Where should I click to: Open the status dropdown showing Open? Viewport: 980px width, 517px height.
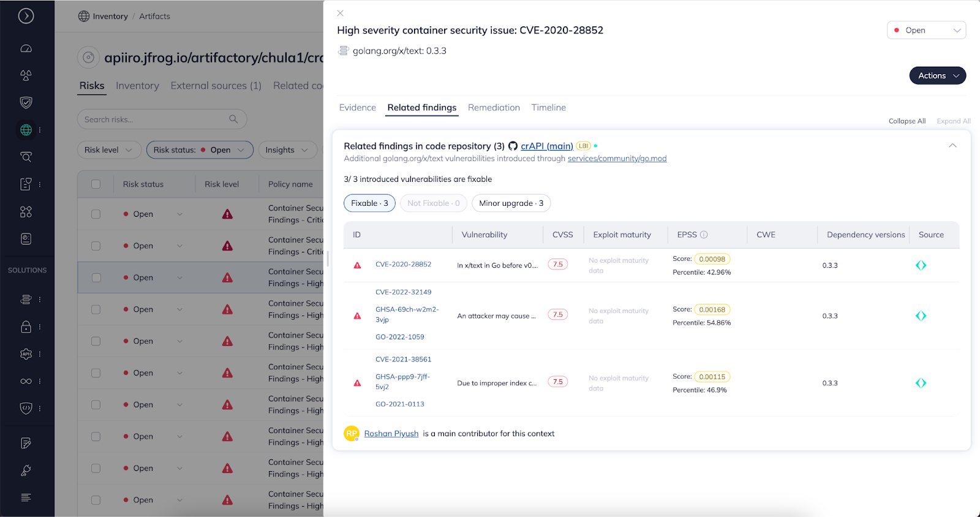point(926,30)
